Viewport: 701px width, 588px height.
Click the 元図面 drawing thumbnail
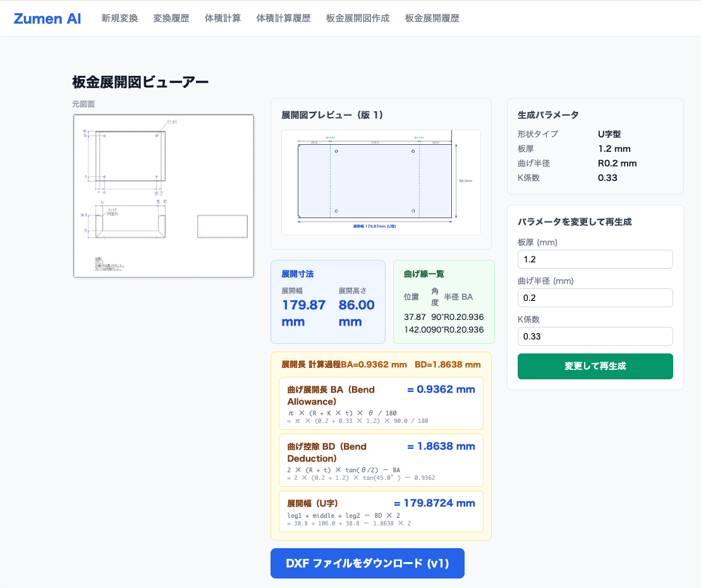[163, 195]
